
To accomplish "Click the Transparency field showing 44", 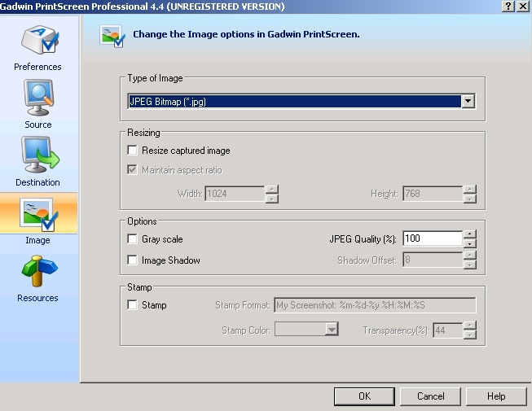I will 448,330.
